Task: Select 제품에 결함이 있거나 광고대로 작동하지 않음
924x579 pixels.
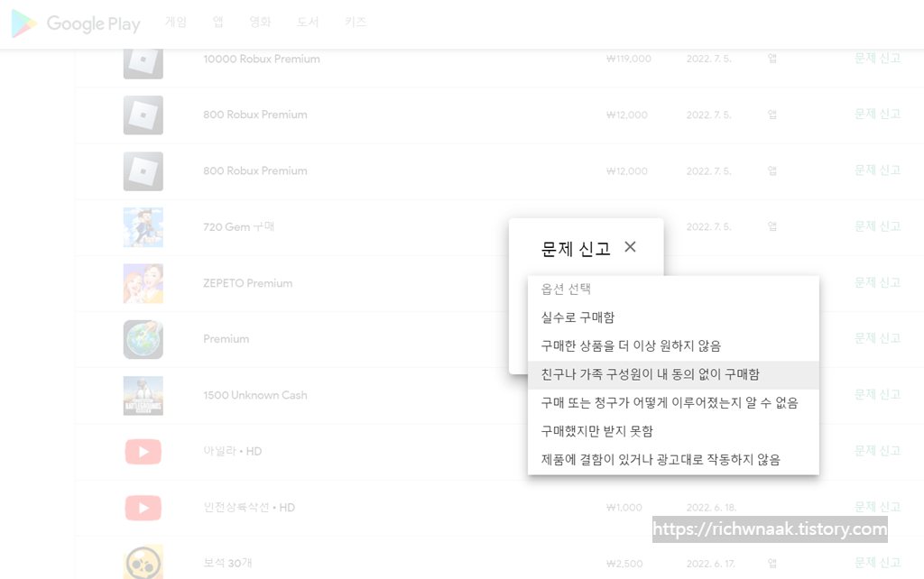Action: point(673,459)
